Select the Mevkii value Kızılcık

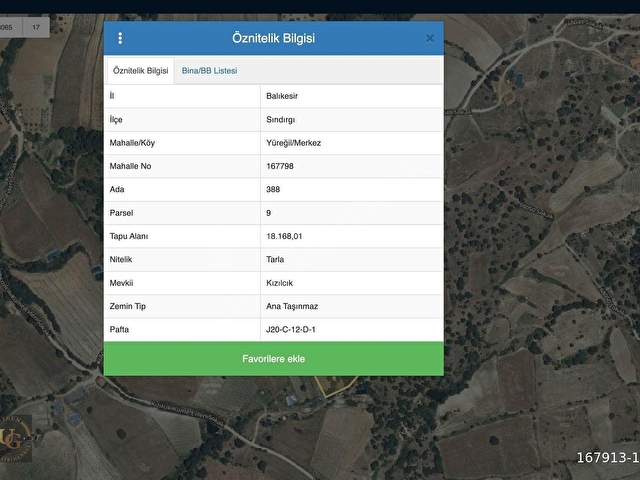(x=280, y=283)
